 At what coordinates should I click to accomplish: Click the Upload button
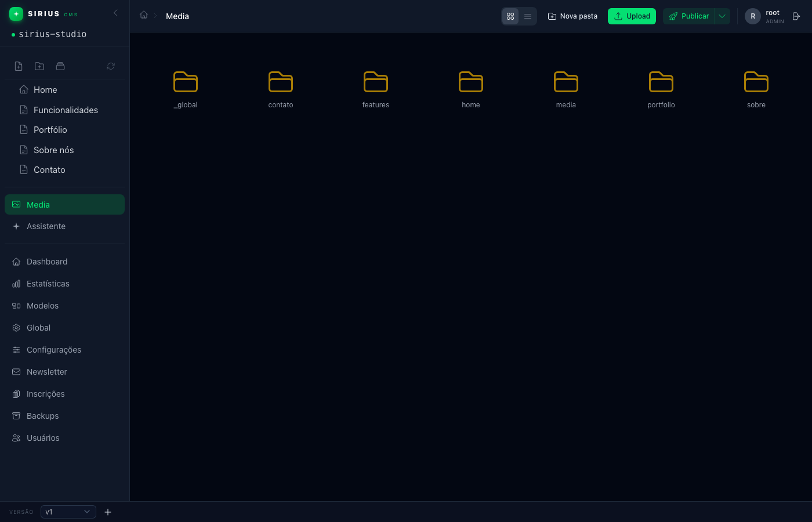coord(632,16)
